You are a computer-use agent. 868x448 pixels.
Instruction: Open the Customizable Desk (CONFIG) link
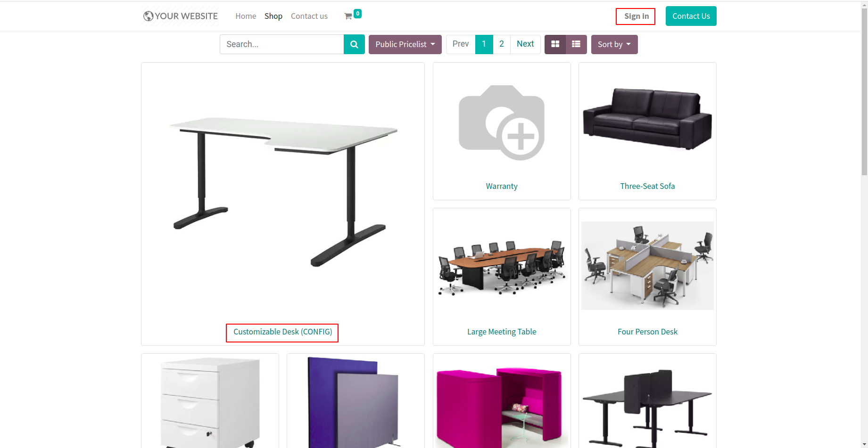click(282, 332)
